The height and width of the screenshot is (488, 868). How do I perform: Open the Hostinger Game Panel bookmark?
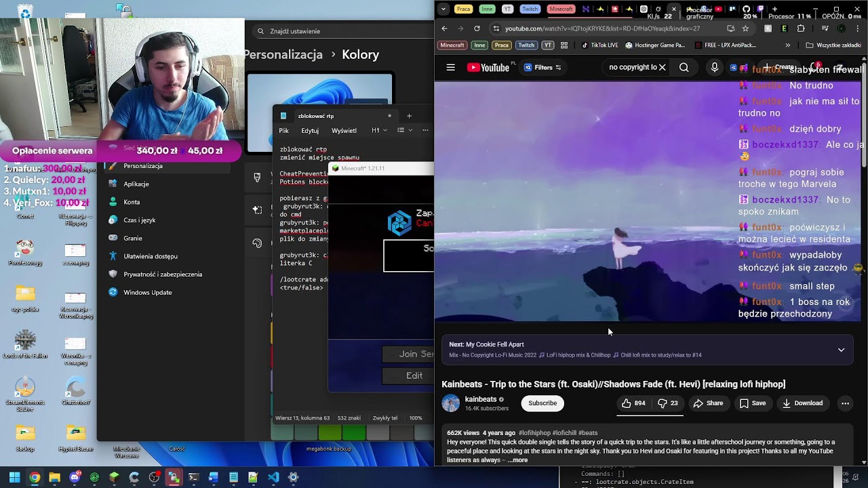point(655,45)
